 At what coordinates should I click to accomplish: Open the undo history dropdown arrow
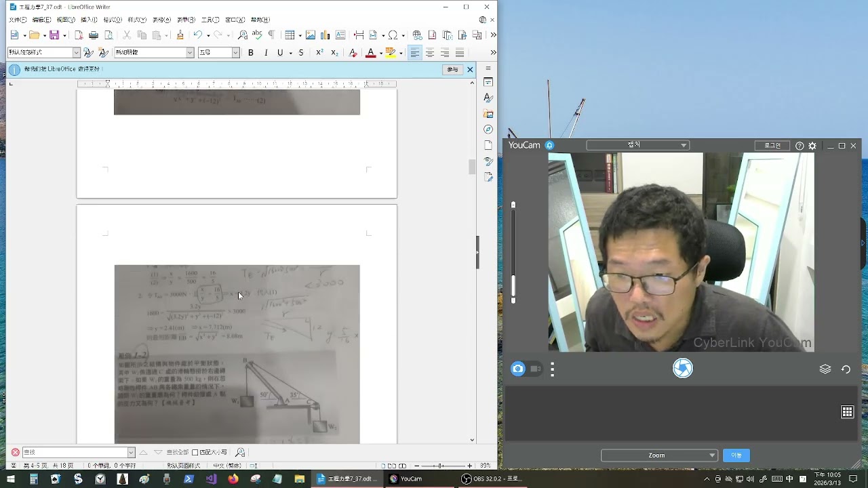click(208, 35)
